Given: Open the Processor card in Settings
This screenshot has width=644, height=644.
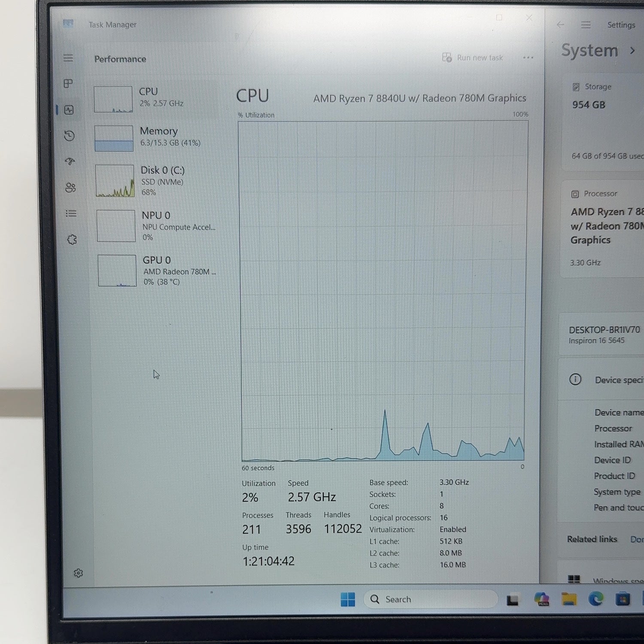Looking at the screenshot, I should (603, 228).
